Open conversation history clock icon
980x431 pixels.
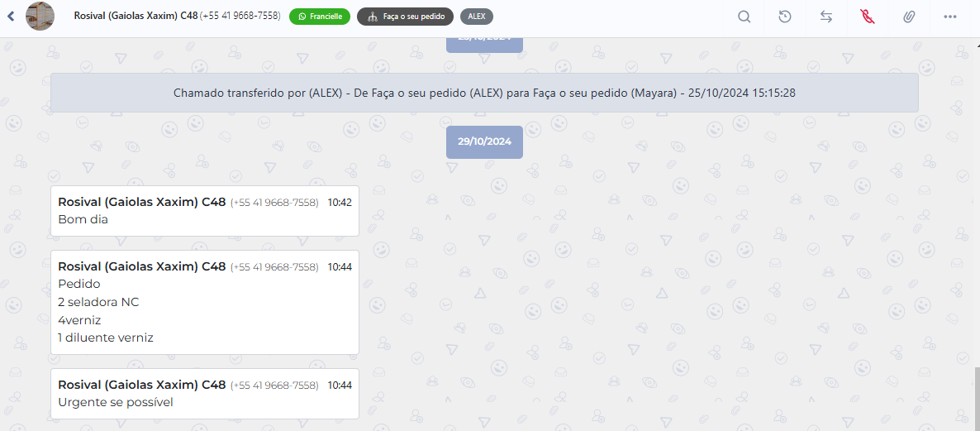(x=785, y=17)
